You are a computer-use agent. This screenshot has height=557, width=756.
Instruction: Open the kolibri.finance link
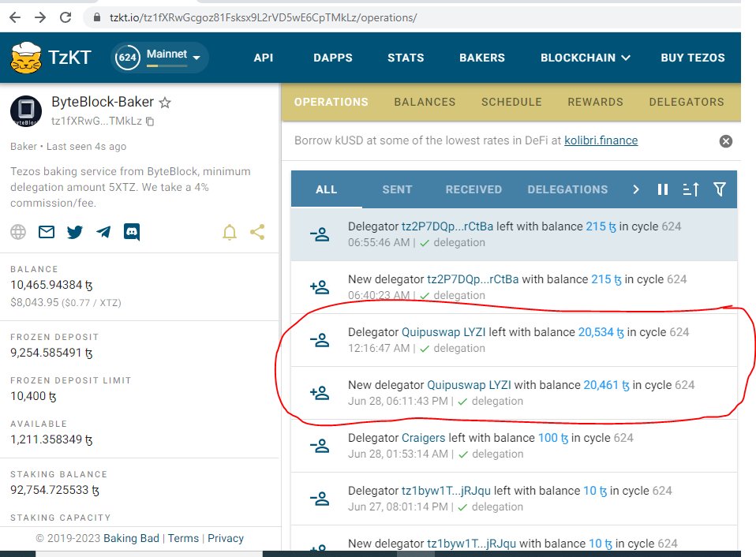click(x=601, y=140)
